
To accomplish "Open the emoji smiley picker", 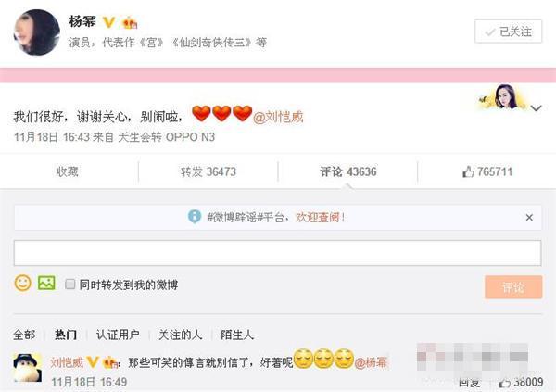I will pos(22,283).
